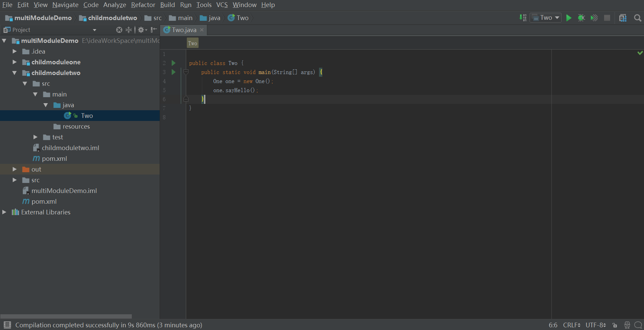The height and width of the screenshot is (330, 644).
Task: Open the Refactor menu
Action: coord(143,5)
